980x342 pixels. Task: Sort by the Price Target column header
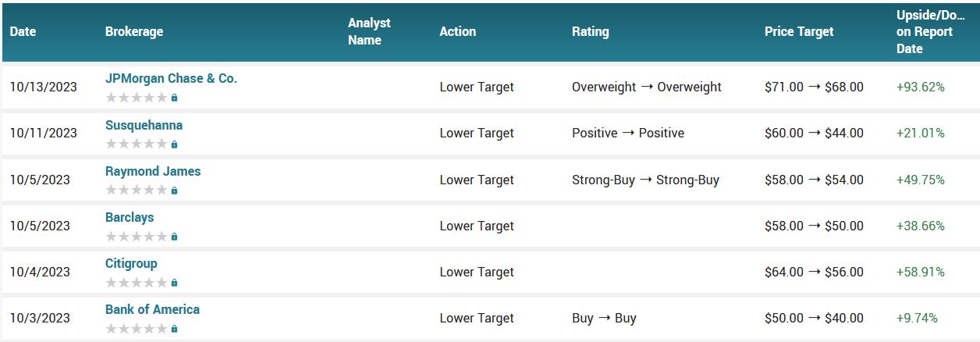click(799, 32)
